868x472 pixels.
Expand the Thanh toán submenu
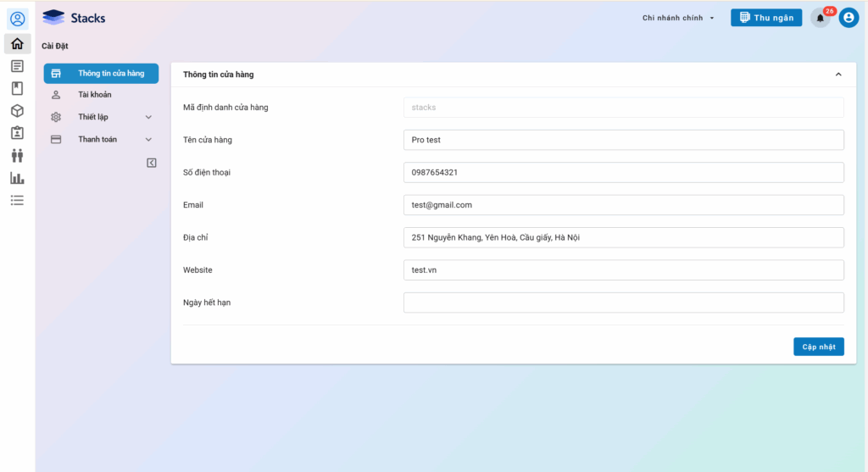point(148,139)
